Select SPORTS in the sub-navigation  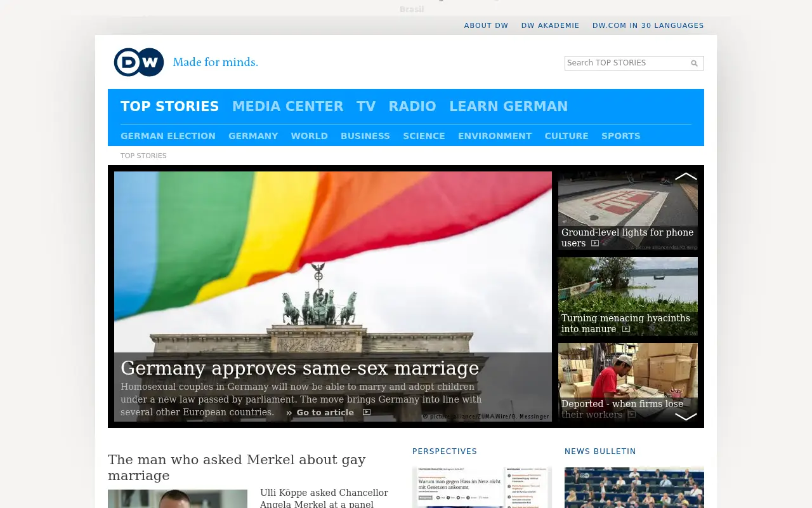click(621, 136)
